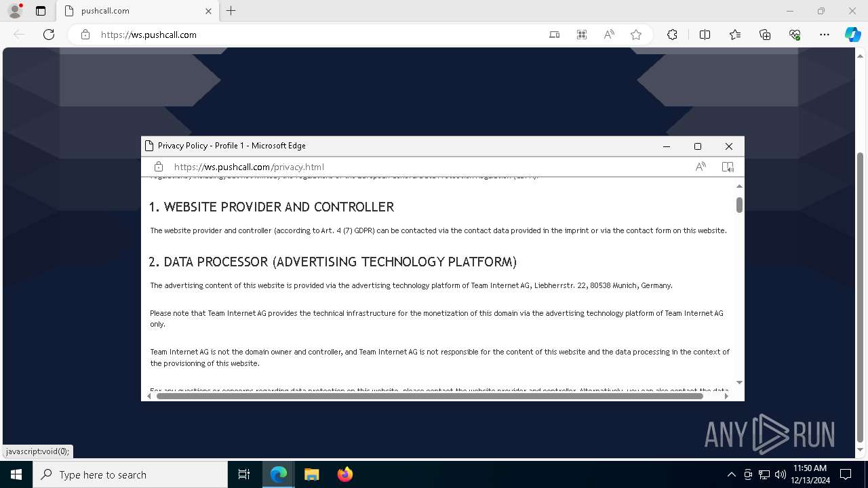The height and width of the screenshot is (488, 868).
Task: Open the Collections icon
Action: pos(765,35)
